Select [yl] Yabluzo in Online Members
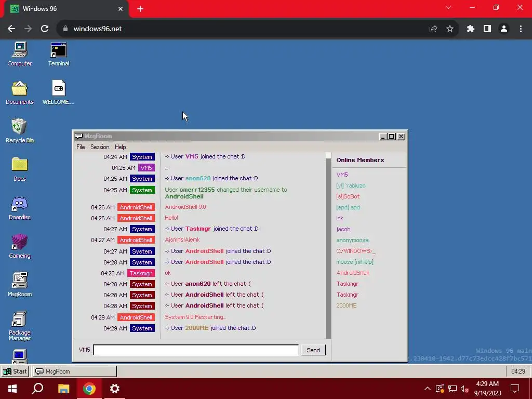Image resolution: width=532 pixels, height=399 pixels. (351, 185)
